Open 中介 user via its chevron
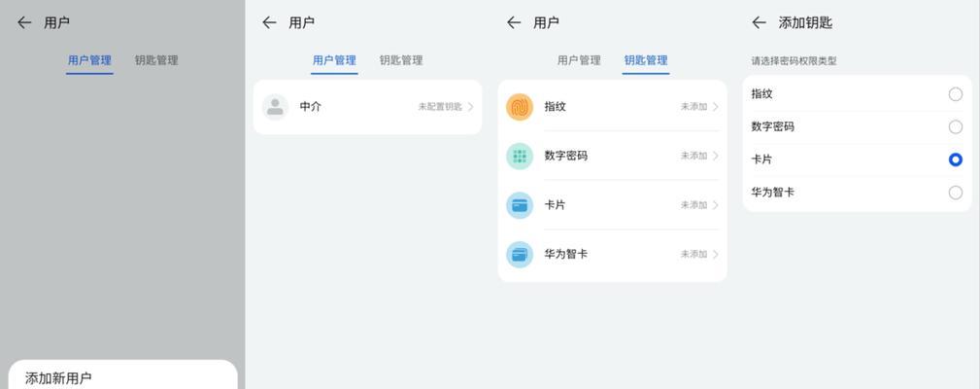 pos(471,107)
